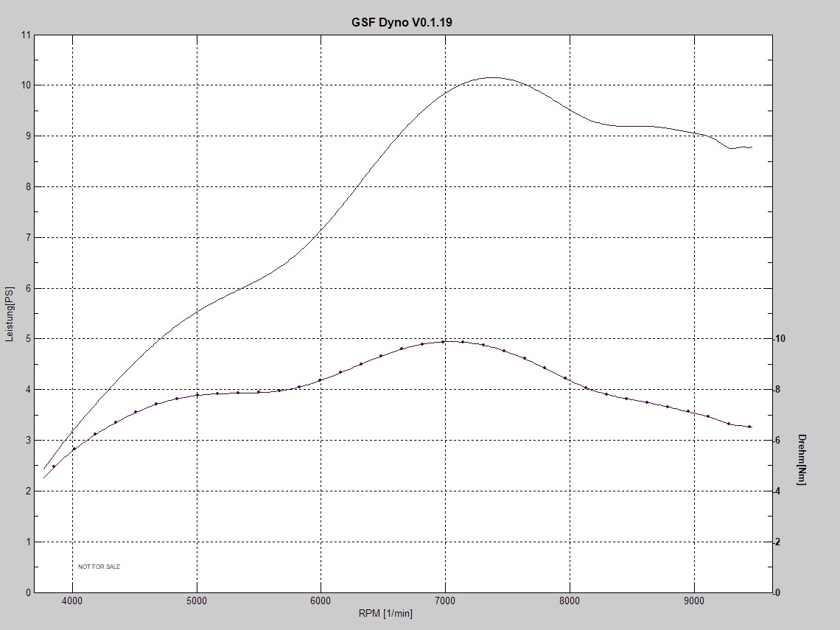Select the 4000 tick label on RPM axis
This screenshot has height=630, width=840.
point(72,601)
